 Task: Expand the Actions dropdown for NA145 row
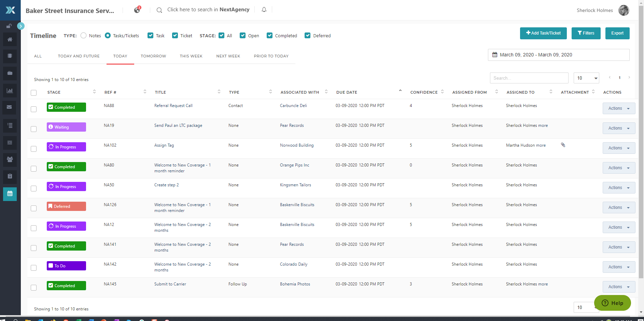(618, 287)
